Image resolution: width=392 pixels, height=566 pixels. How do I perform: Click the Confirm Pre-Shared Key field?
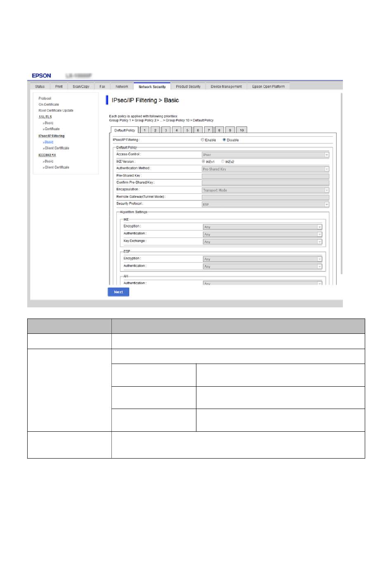(x=265, y=183)
